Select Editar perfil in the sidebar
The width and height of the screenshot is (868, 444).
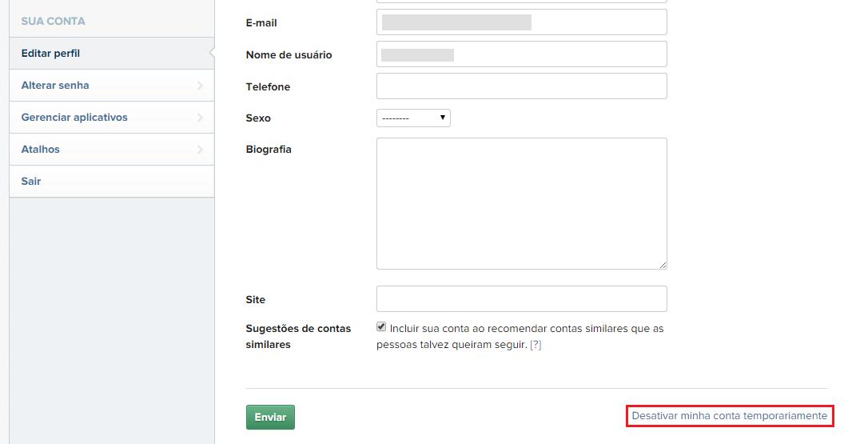click(51, 54)
